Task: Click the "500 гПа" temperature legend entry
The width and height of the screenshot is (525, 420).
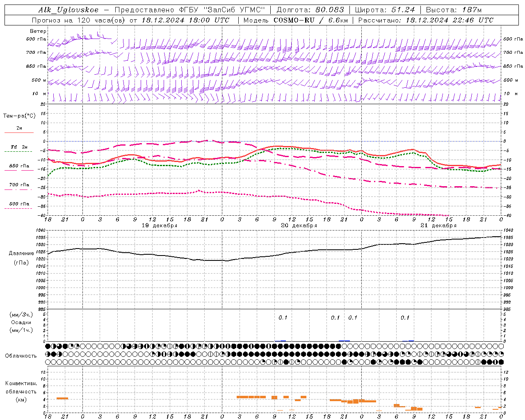Action: tap(19, 203)
